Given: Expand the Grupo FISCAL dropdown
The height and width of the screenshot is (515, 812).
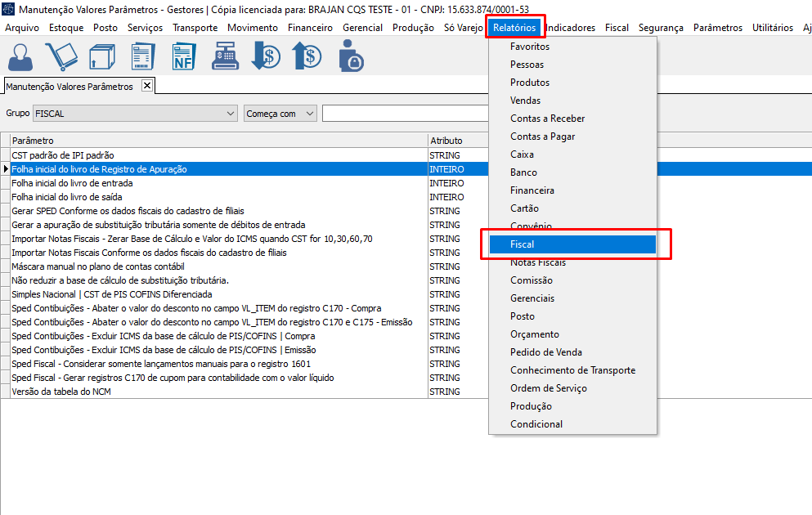Looking at the screenshot, I should [230, 114].
